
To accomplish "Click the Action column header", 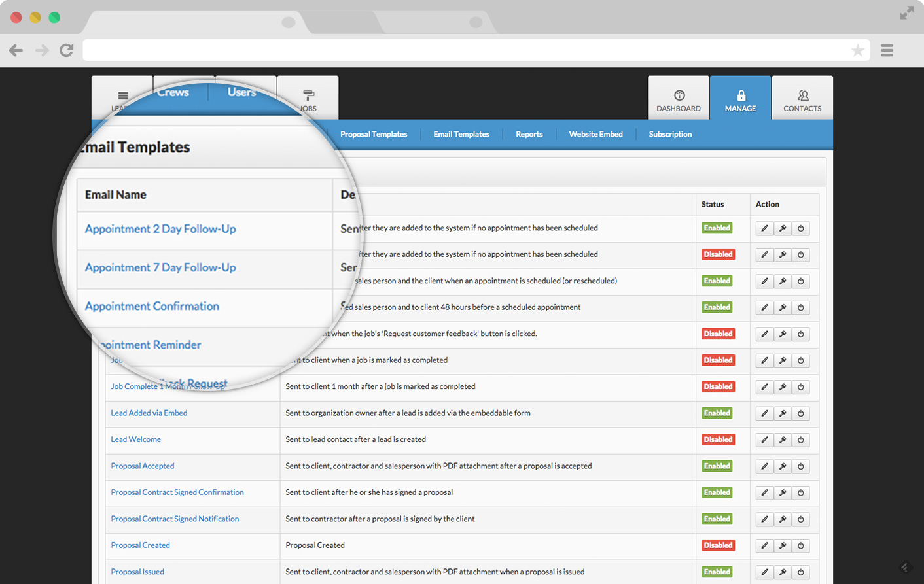I will [768, 205].
